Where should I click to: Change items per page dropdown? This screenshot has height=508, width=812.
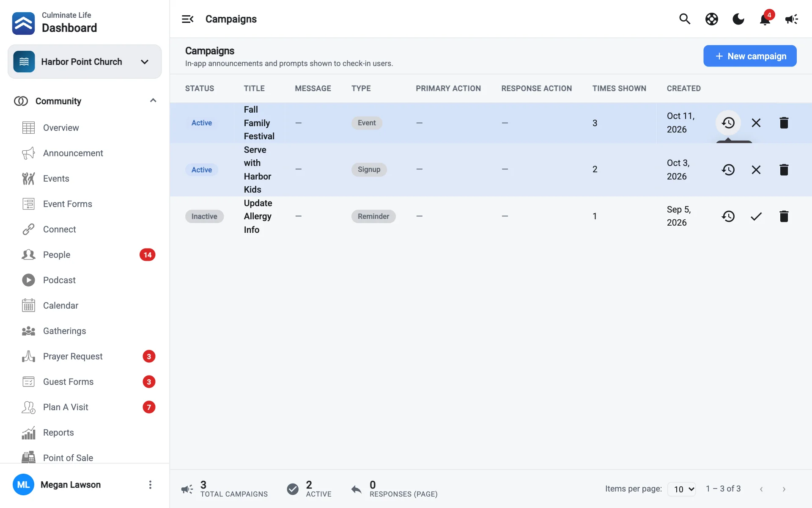click(x=682, y=489)
